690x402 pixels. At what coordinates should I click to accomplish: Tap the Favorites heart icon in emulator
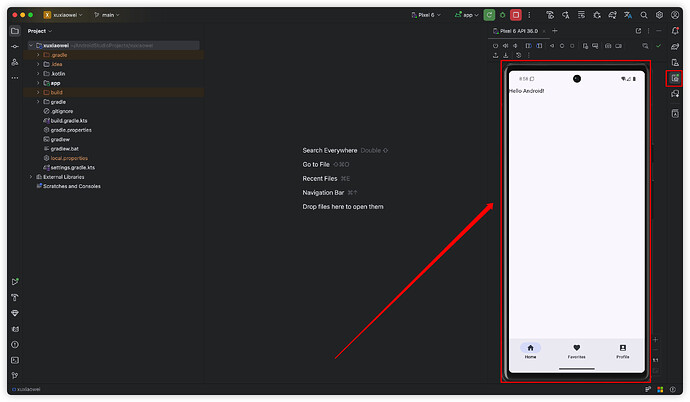pyautogui.click(x=576, y=348)
